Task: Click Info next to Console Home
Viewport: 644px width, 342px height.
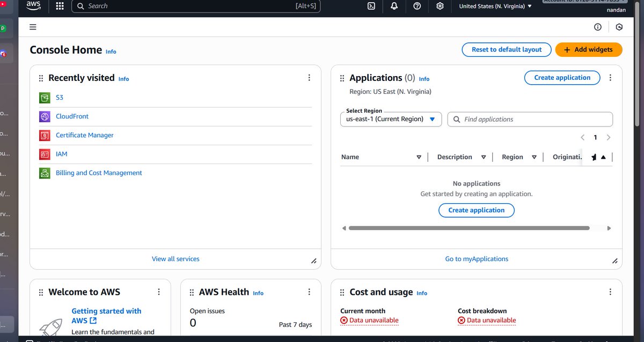Action: click(x=111, y=51)
